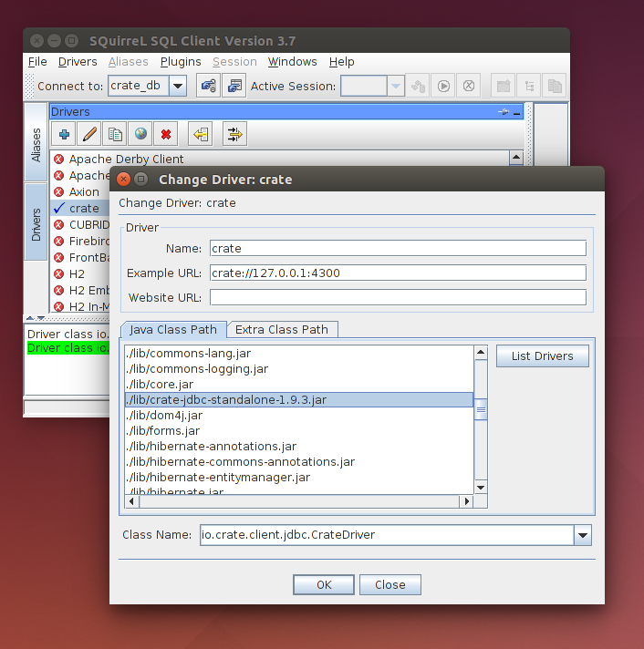Expand the Class Name combo box arrow

[x=583, y=535]
